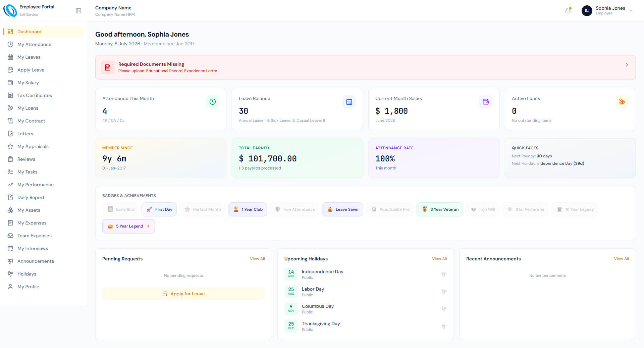
Task: Click the My Contract scroll icon in sidebar
Action: tap(10, 121)
